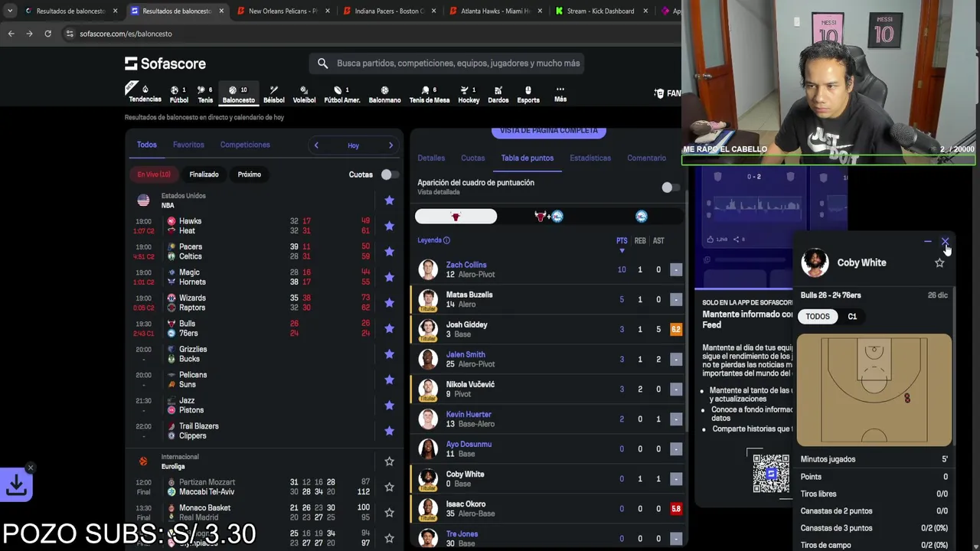
Task: Sort players by PTS column
Action: [622, 241]
